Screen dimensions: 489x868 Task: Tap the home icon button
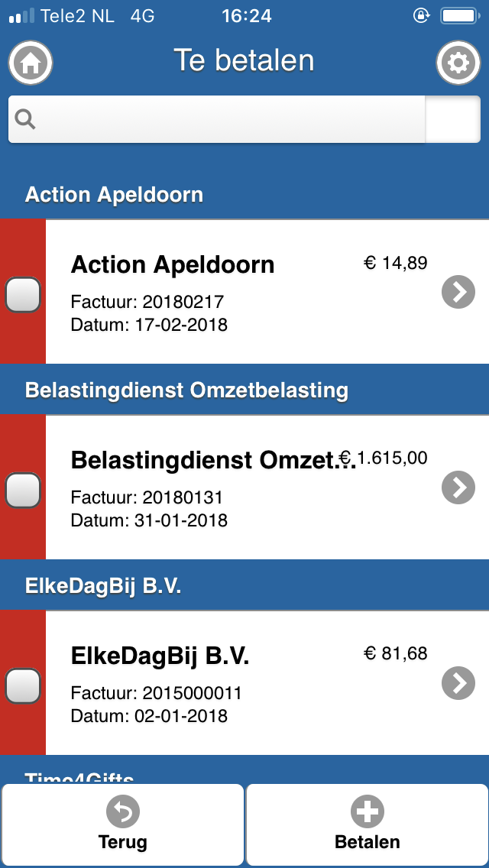coord(31,63)
